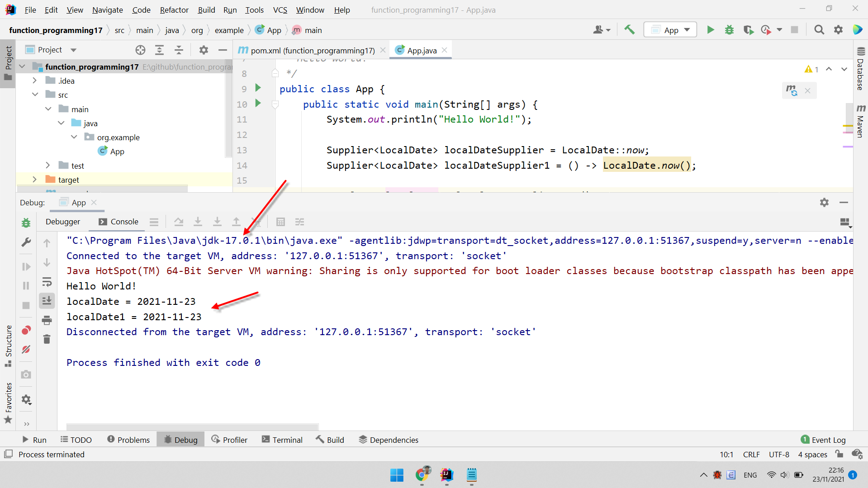Click horizontal scrollbar in console
This screenshot has width=868, height=488.
[192, 426]
